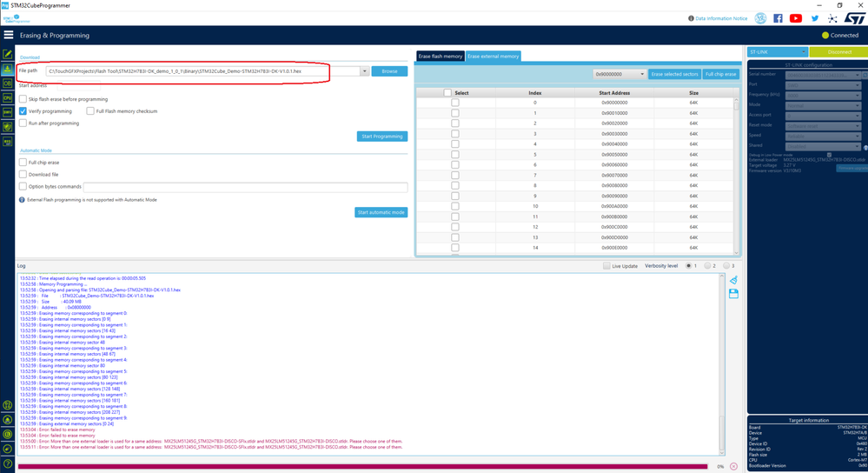
Task: Click the Start address input field
Action: (79, 86)
